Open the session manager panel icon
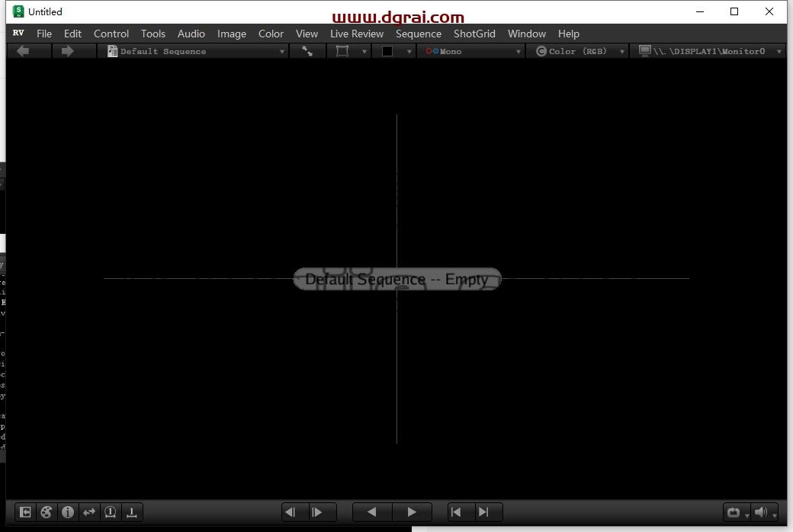This screenshot has width=793, height=532. [x=24, y=512]
